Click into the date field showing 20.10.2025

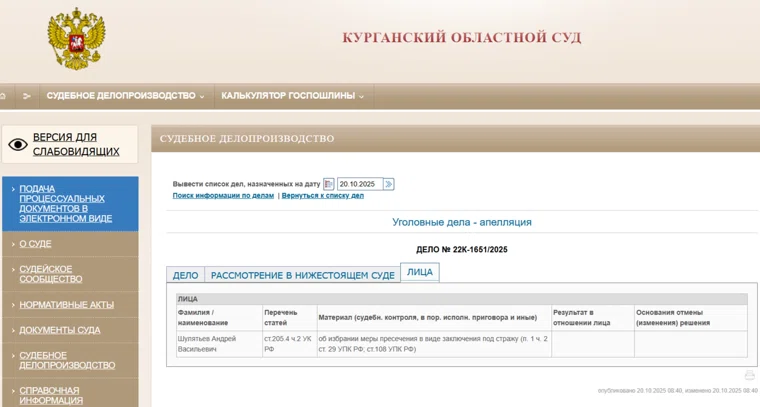coord(359,184)
